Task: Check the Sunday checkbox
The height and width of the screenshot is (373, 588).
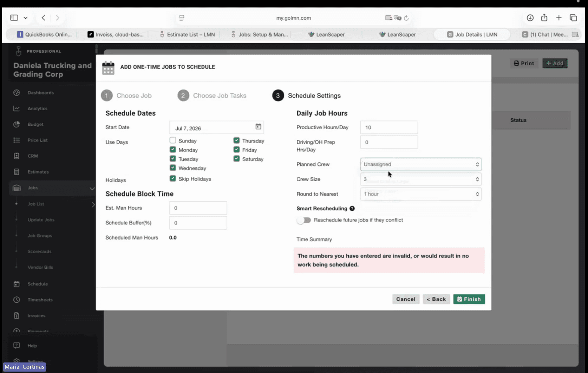Action: tap(173, 140)
